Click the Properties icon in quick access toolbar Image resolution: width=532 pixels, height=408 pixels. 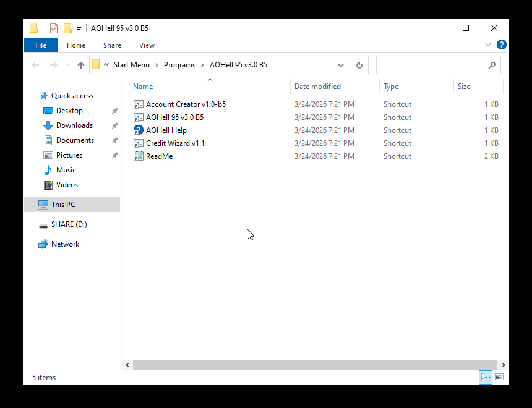[x=54, y=28]
